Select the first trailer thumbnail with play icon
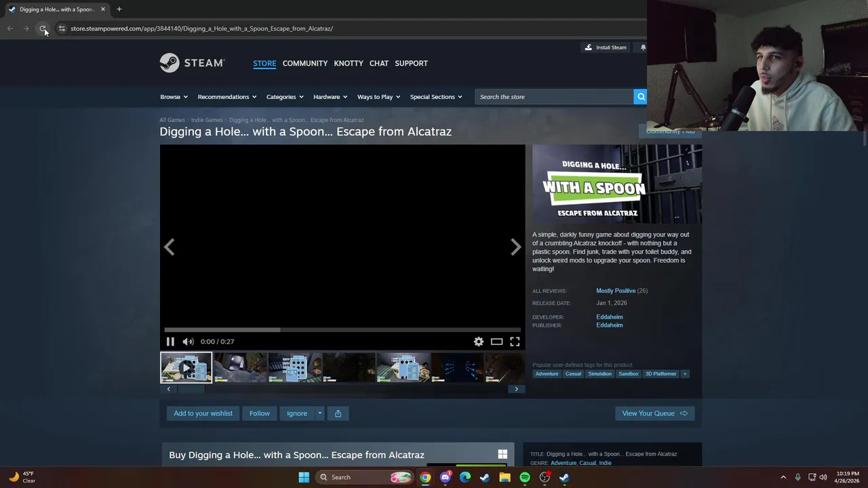Screen dimensions: 868x488 coord(186,367)
